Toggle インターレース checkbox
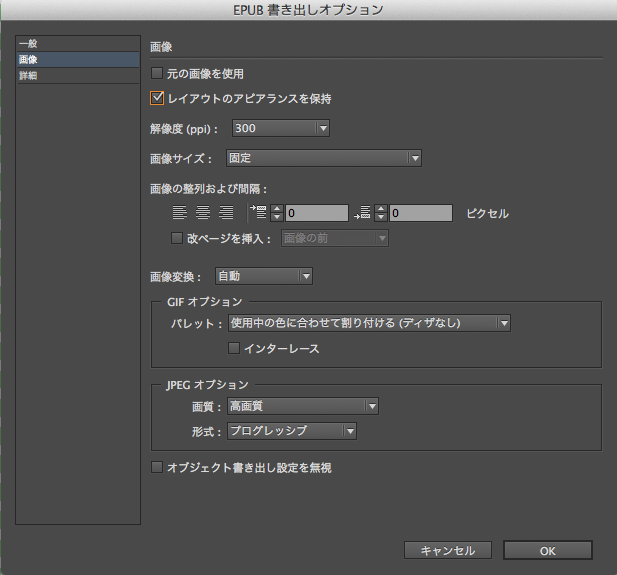The image size is (617, 575). coord(234,348)
